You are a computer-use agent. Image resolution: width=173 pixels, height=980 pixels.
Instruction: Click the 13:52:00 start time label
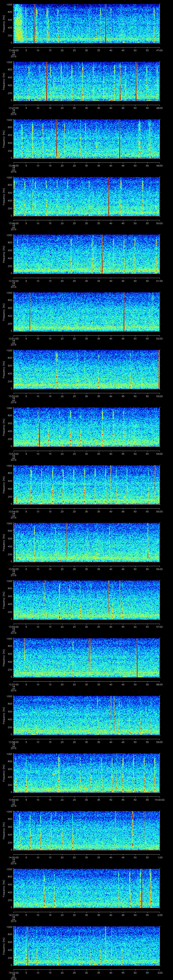coord(14,396)
